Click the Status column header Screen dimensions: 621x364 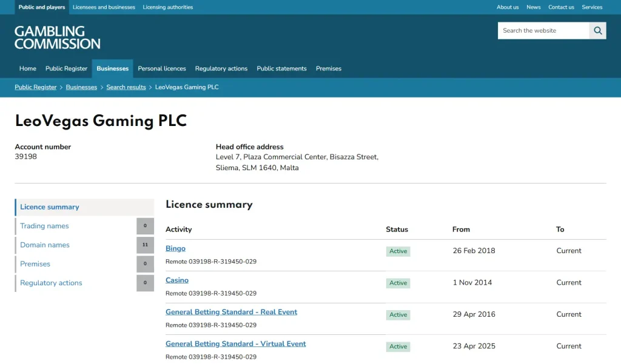pos(397,230)
